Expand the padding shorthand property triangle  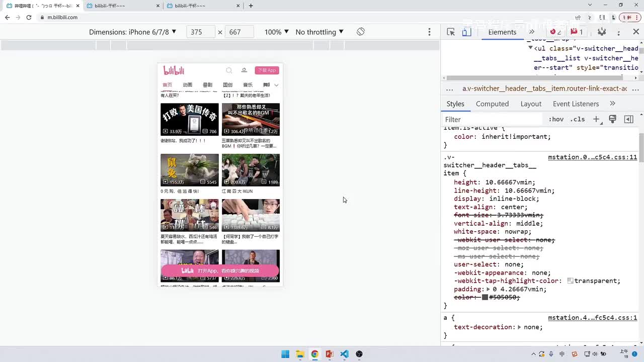point(488,289)
